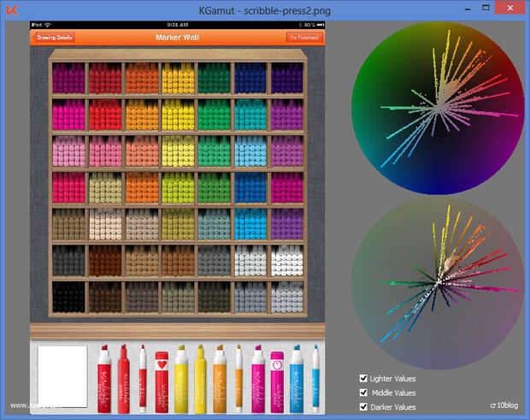The image size is (530, 420).
Task: Select the red heart stamp marker
Action: (162, 382)
